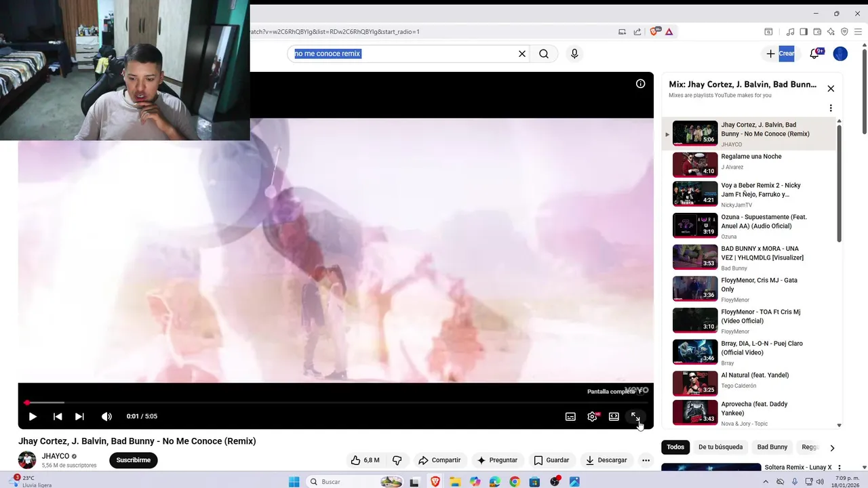Image resolution: width=868 pixels, height=488 pixels.
Task: Save video using Guardar button
Action: point(551,460)
